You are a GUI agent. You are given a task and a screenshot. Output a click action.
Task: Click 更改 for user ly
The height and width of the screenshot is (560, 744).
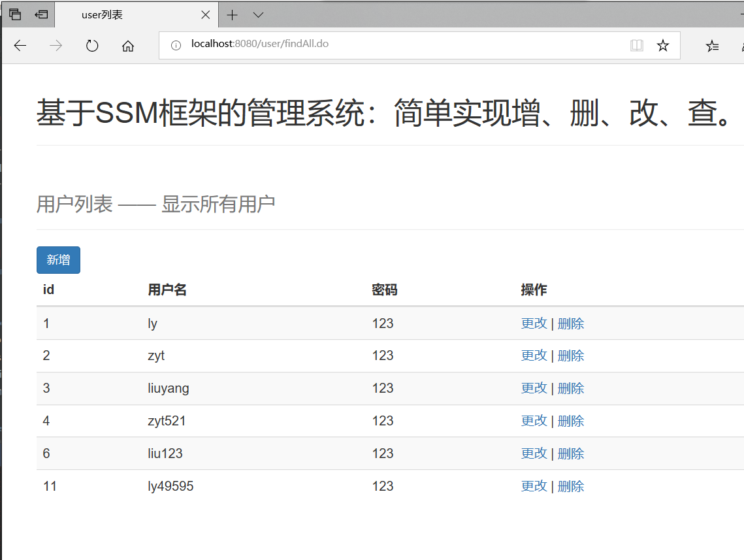pos(534,323)
